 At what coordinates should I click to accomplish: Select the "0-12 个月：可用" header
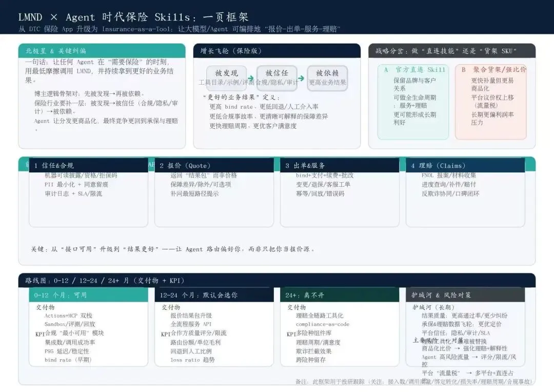point(88,295)
